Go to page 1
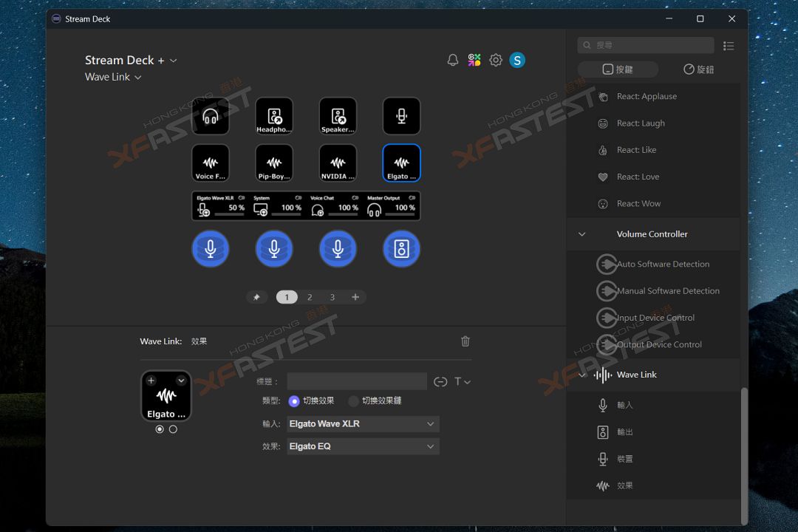This screenshot has width=798, height=532. (287, 297)
